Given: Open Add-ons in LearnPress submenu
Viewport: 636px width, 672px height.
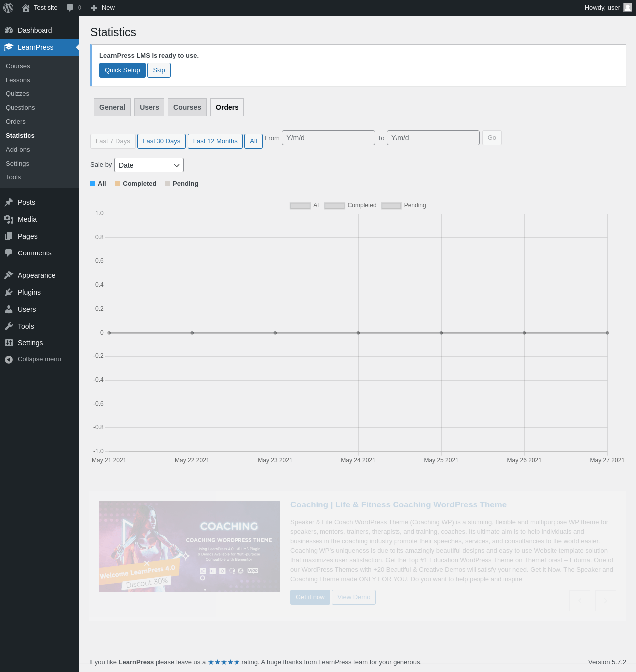Looking at the screenshot, I should tap(18, 150).
